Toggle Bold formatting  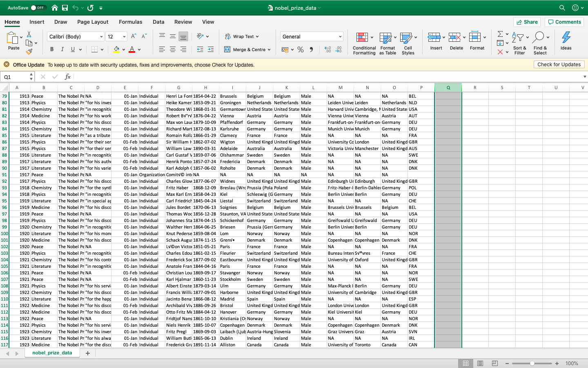(x=51, y=49)
